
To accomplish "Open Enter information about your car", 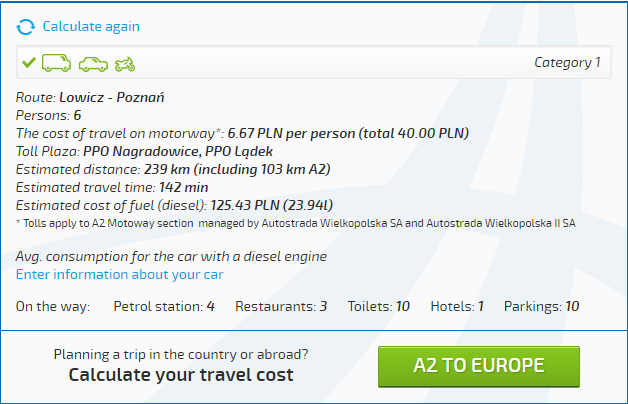I will point(119,274).
